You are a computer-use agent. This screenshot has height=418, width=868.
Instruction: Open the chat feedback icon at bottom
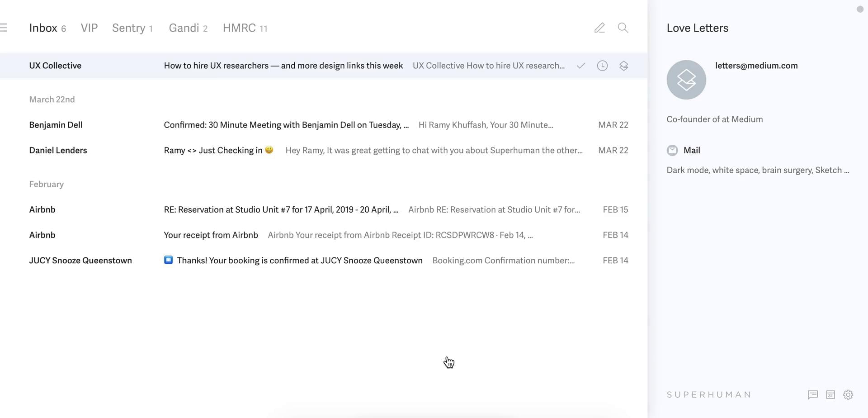(813, 394)
